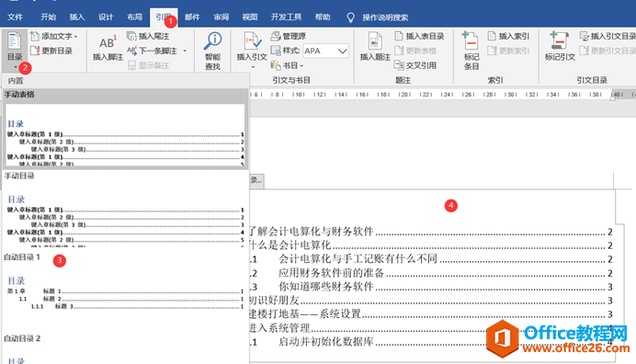Click 插入引文目录 button
Screen dimensions: 636x364
point(608,36)
